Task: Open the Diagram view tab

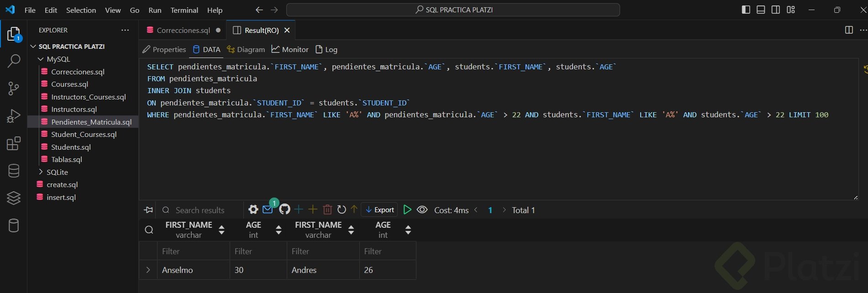Action: point(246,49)
